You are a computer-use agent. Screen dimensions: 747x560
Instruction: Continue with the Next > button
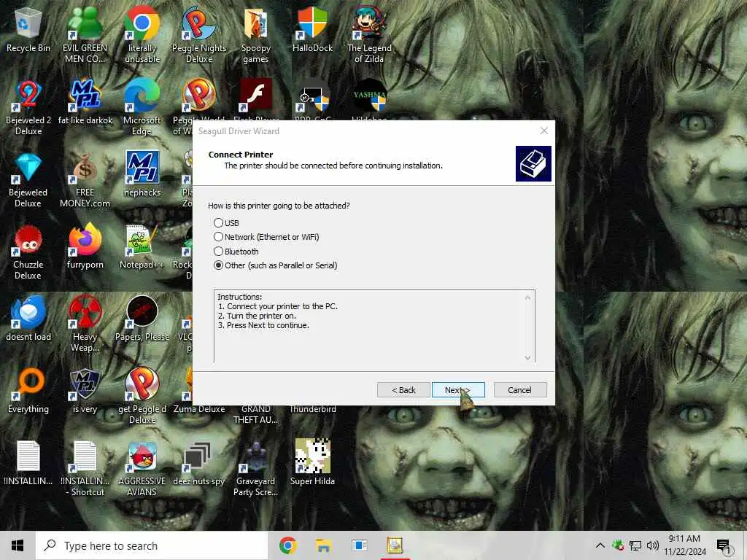[458, 390]
